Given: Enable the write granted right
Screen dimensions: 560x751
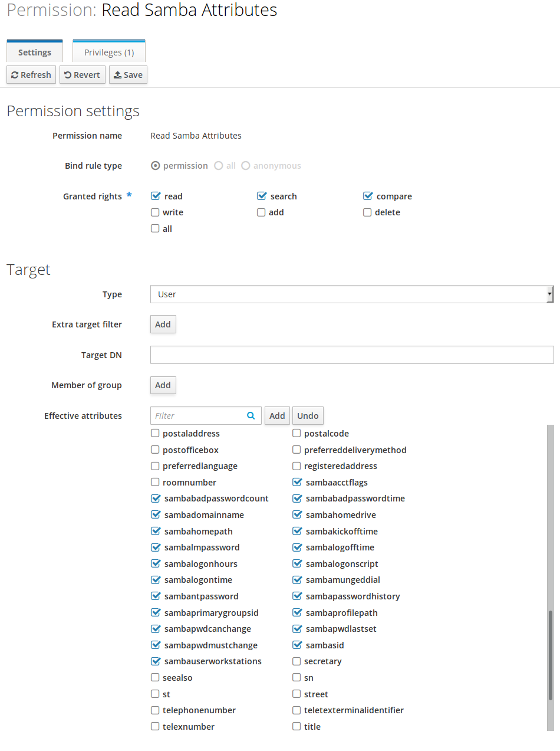Looking at the screenshot, I should (x=154, y=212).
